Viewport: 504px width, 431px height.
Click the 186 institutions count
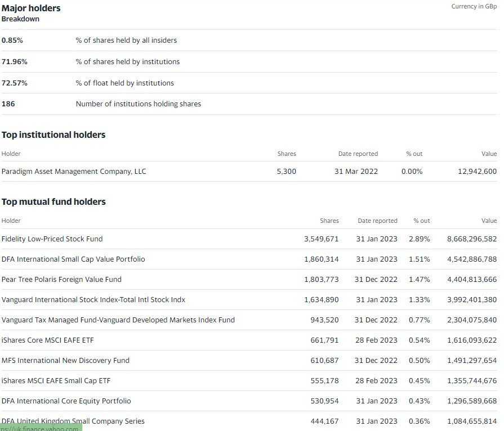pos(8,104)
